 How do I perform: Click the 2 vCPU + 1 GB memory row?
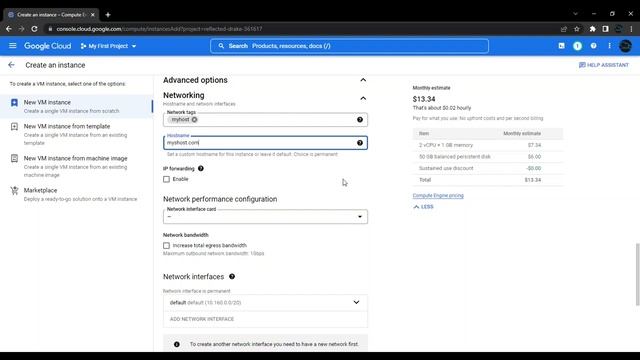[x=488, y=145]
